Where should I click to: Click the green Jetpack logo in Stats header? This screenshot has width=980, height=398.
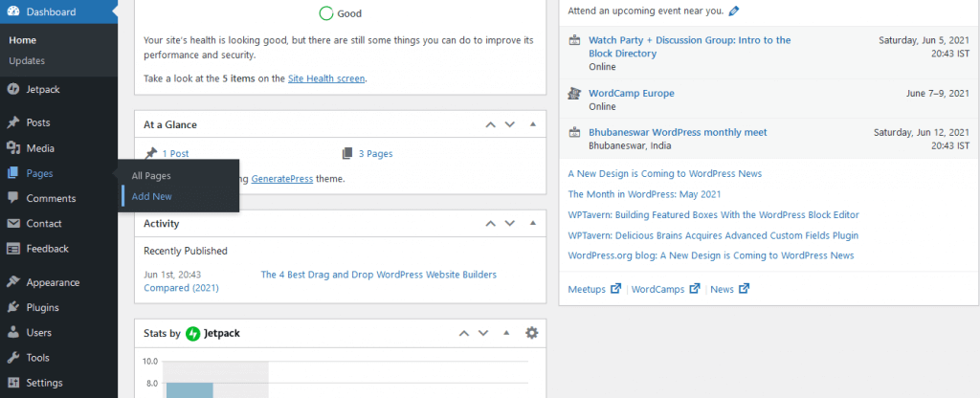(192, 334)
